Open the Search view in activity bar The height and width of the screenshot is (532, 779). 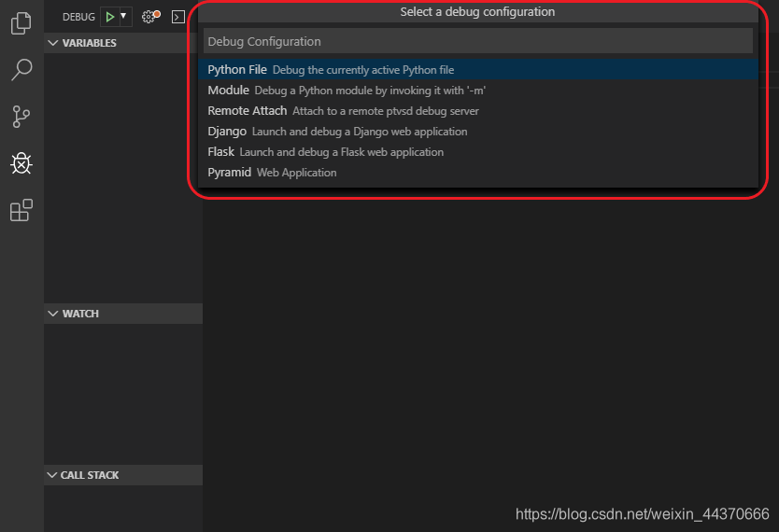tap(21, 70)
